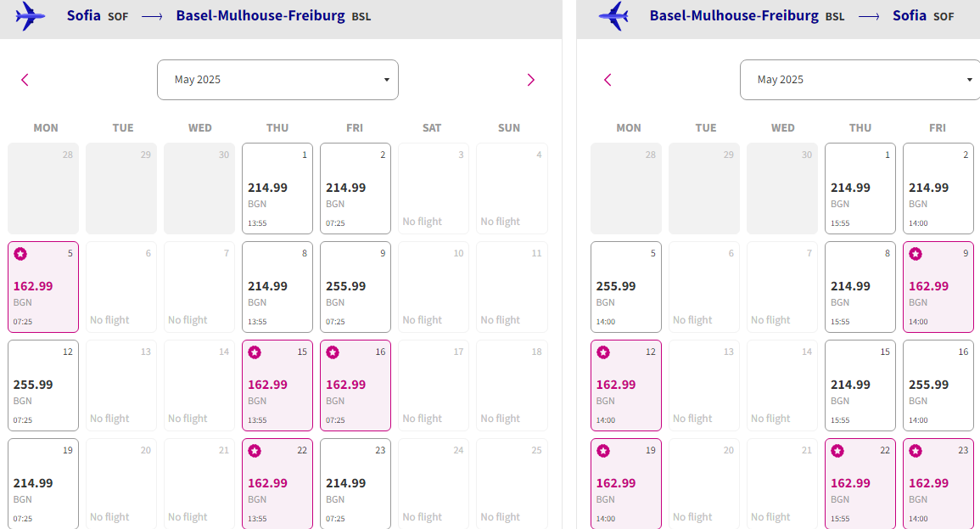This screenshot has height=529, width=980.
Task: Go to previous month in outbound calendar
Action: tap(25, 80)
